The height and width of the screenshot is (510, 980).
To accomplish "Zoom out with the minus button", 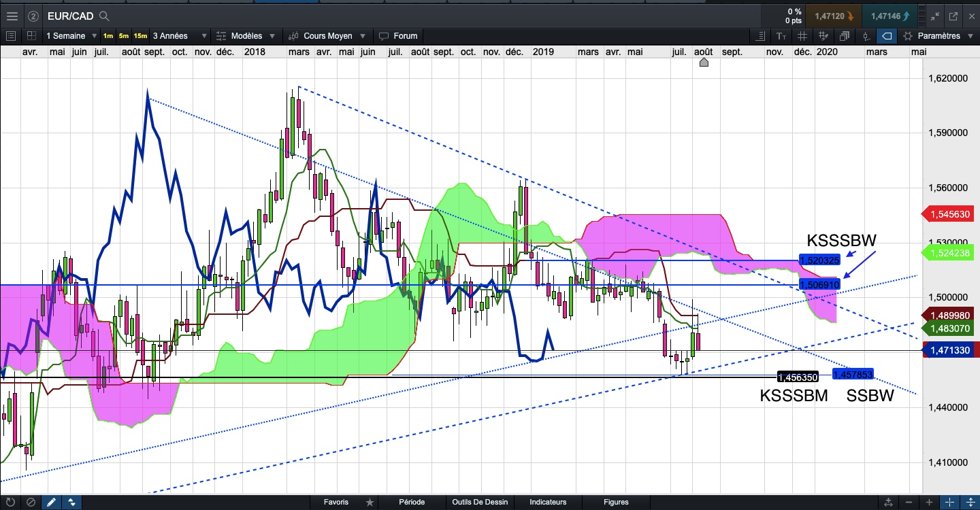I will pyautogui.click(x=910, y=503).
